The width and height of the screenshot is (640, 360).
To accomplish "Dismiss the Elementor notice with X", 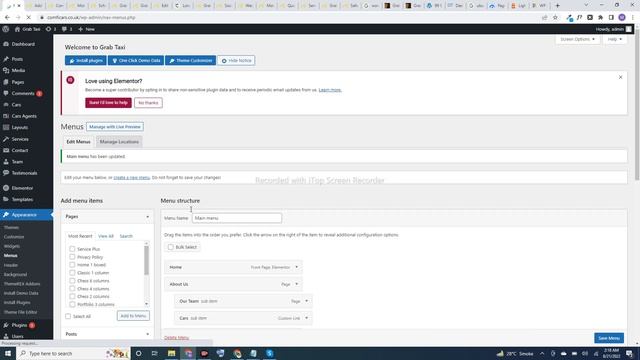I will (620, 77).
